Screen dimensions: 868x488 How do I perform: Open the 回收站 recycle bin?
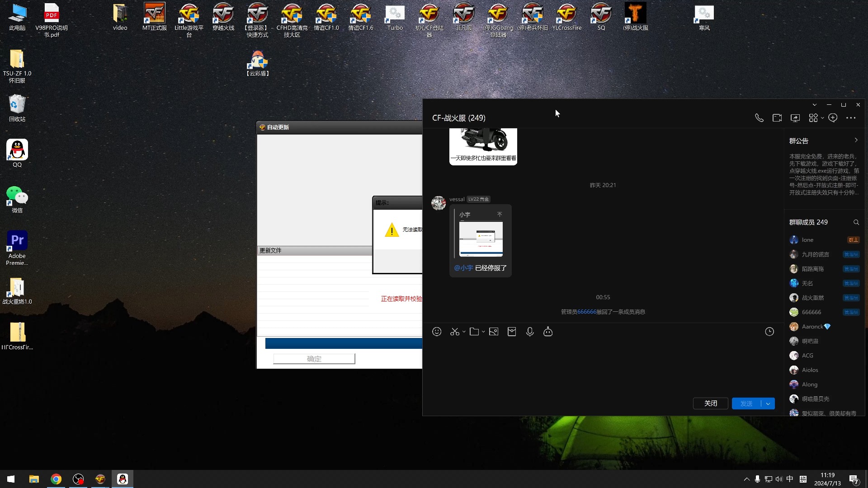[17, 108]
